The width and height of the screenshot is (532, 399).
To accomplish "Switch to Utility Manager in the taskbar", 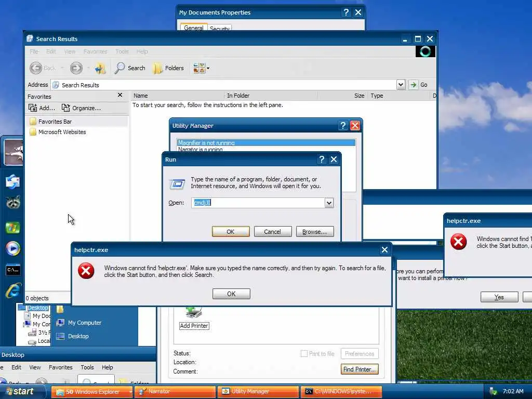I will click(258, 392).
